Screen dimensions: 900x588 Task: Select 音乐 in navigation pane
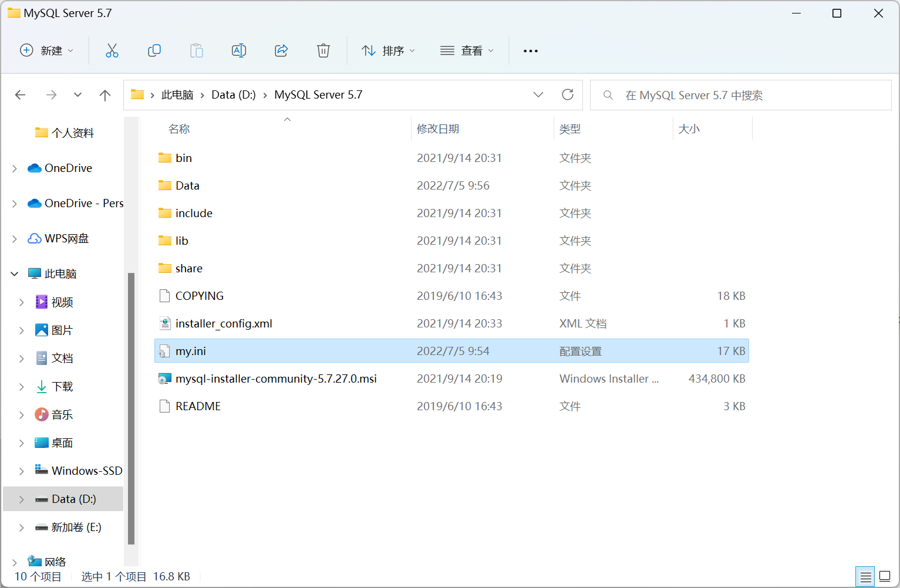54,414
